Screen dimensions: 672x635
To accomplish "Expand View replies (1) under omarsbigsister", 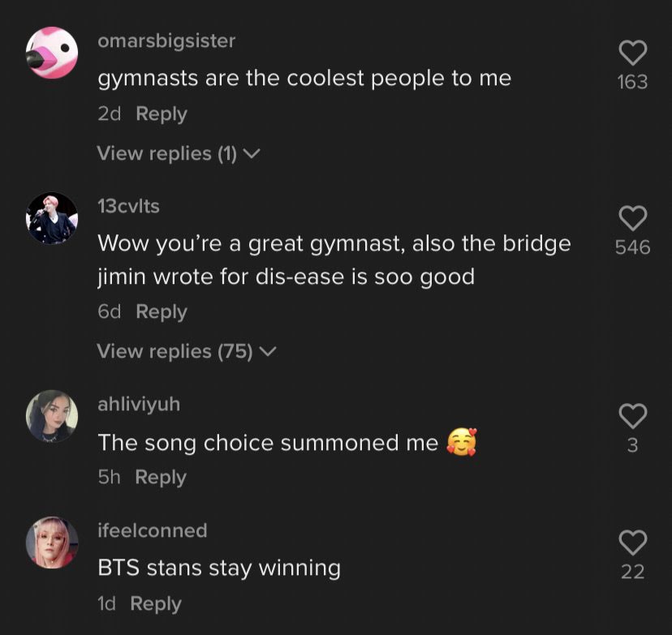I will (x=179, y=153).
